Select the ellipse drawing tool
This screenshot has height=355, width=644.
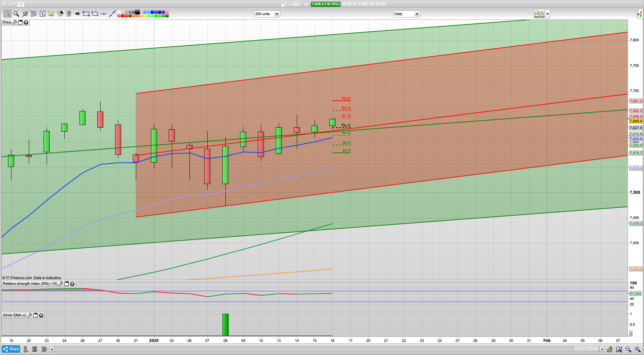coord(95,14)
